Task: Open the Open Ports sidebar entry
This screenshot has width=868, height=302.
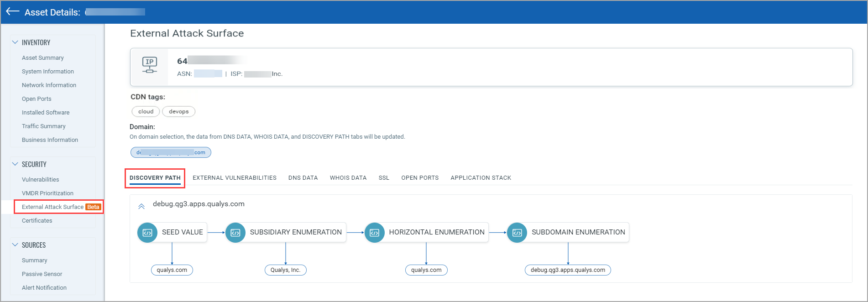Action: [x=37, y=99]
